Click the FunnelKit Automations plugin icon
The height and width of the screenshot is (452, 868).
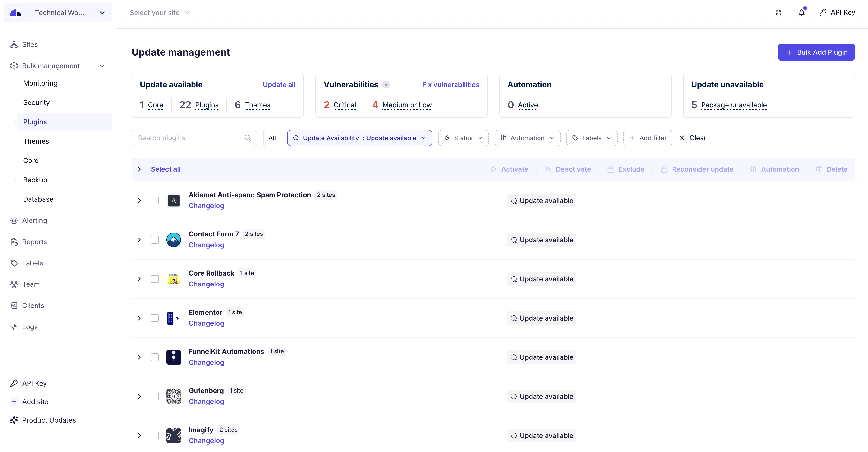coord(173,357)
